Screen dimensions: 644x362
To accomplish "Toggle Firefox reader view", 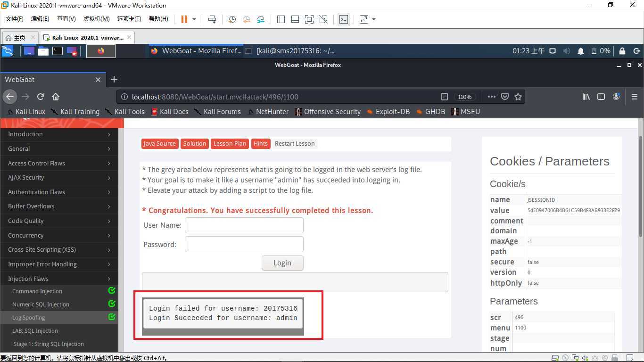I will [x=444, y=97].
